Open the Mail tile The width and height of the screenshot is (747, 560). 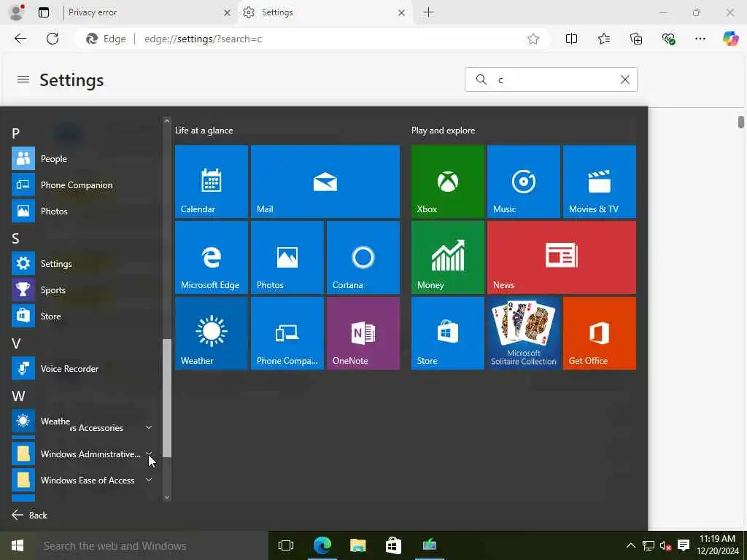325,182
